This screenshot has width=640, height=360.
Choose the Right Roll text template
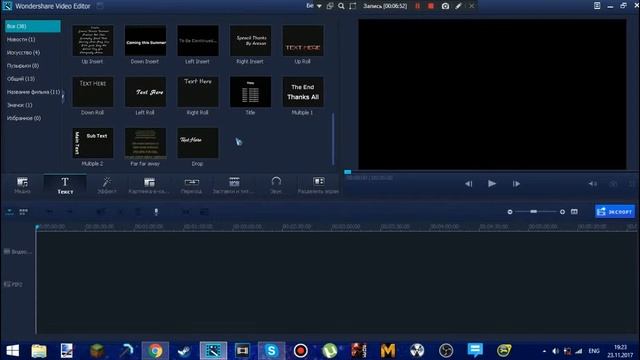pos(198,92)
